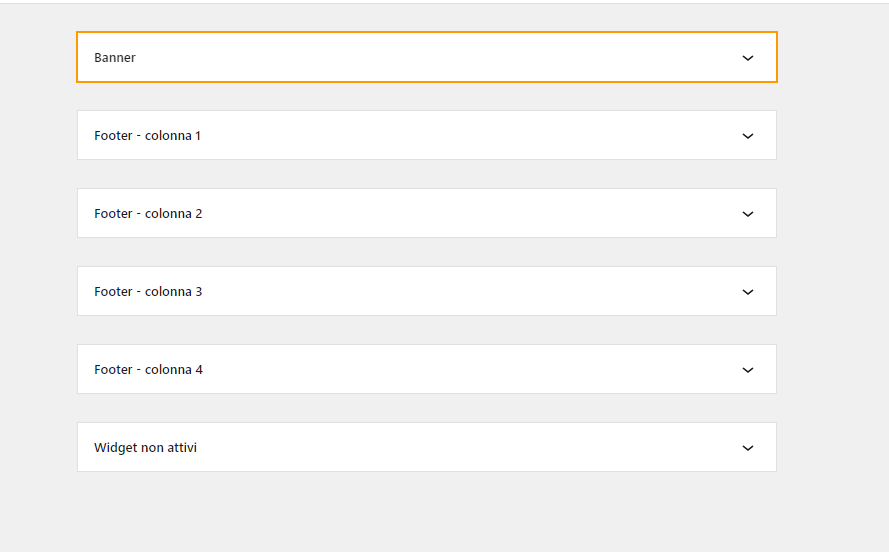The width and height of the screenshot is (889, 552).
Task: Expand Footer - colonna 4 title text
Action: coord(148,370)
